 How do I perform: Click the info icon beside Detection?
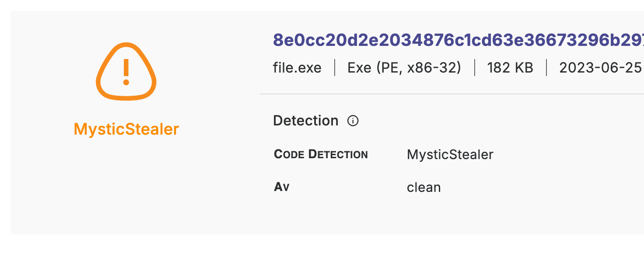[353, 121]
